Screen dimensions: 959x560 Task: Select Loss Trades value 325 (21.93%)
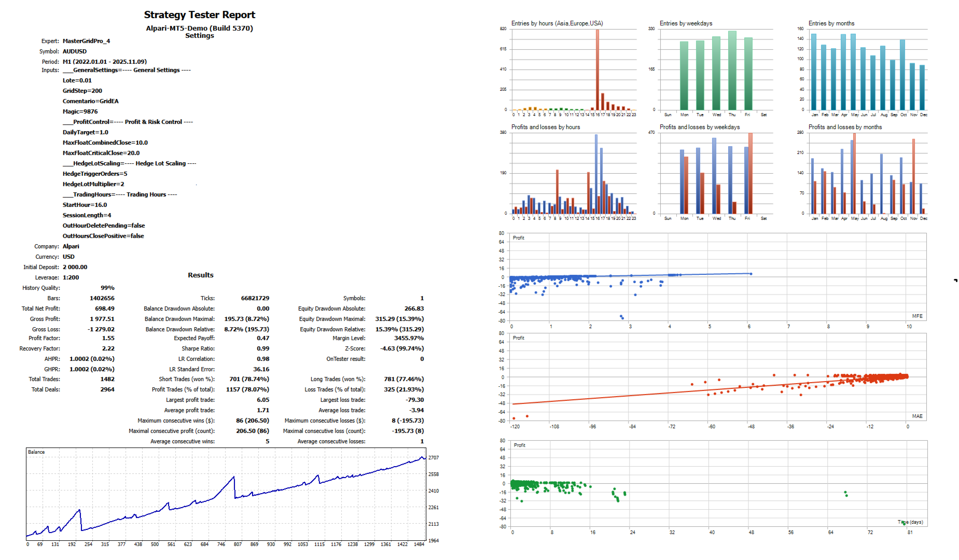(404, 389)
